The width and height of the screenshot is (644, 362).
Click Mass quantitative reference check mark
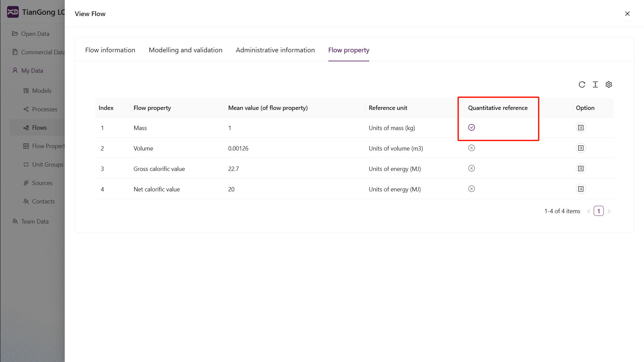(x=471, y=127)
